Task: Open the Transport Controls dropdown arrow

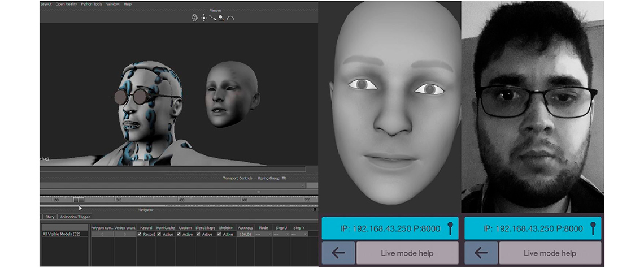Action: (303, 185)
